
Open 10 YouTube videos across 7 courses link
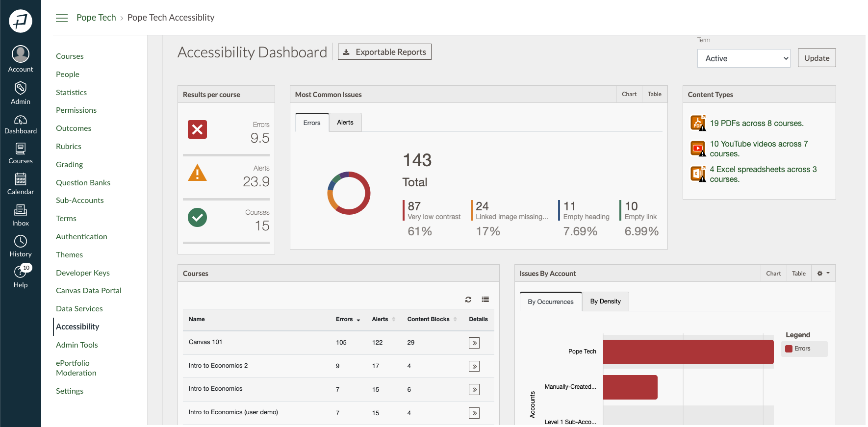coord(759,149)
